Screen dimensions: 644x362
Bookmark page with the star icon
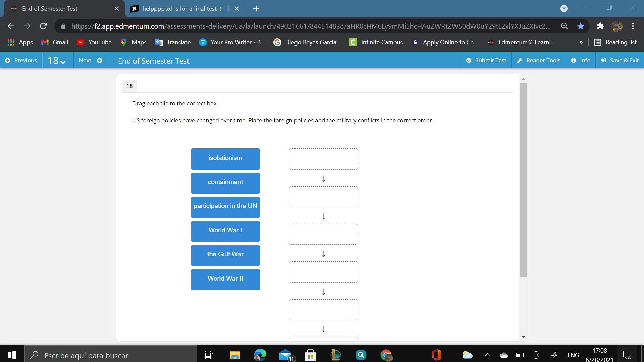581,26
